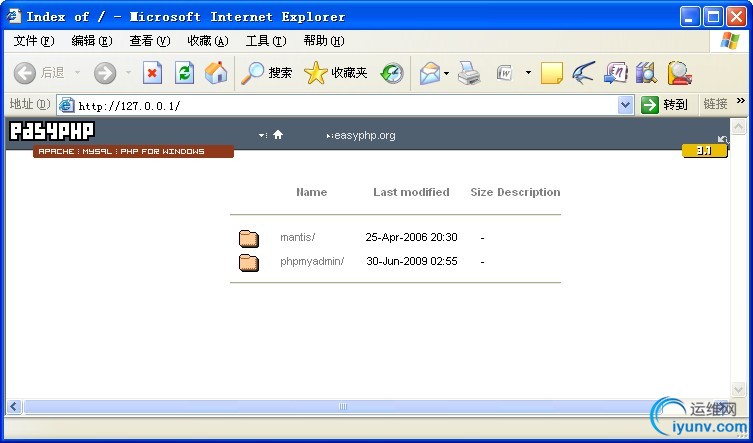Click the Forward navigation arrow
The height and width of the screenshot is (443, 753).
(x=105, y=74)
